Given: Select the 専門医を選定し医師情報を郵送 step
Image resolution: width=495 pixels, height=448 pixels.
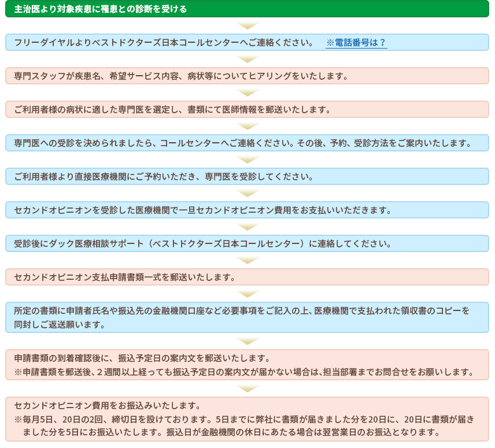Looking at the screenshot, I should click(247, 110).
